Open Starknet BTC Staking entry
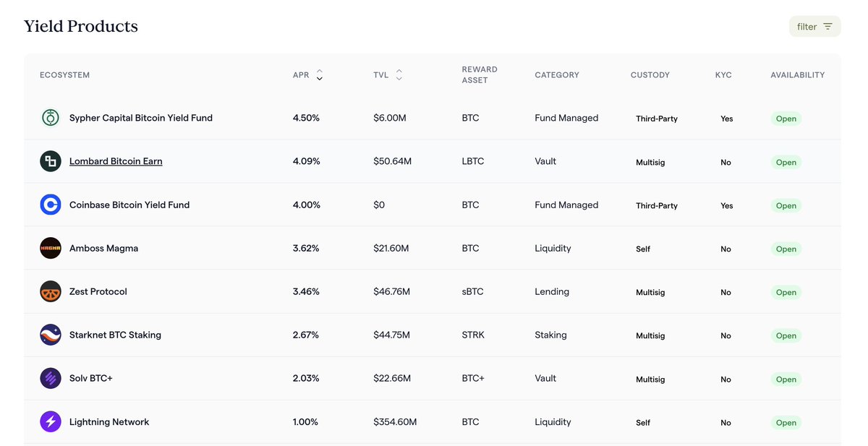 tap(115, 335)
